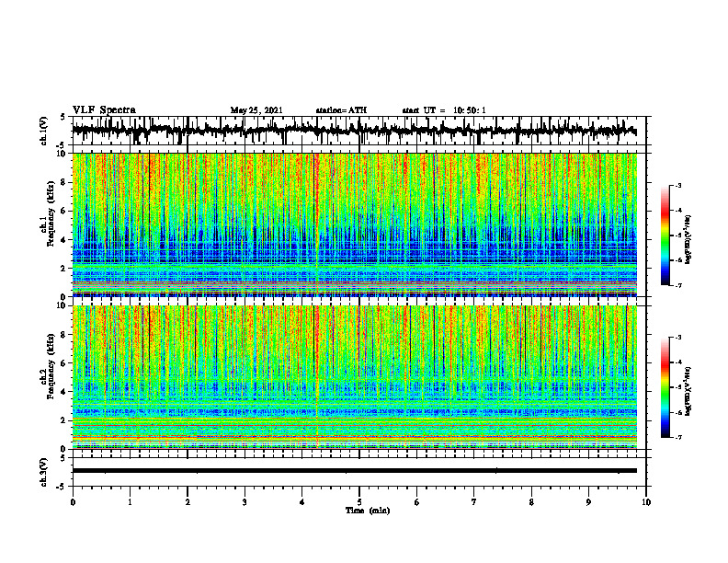Viewport: 728px width, 563px height.
Task: Click inside the ch.1 frequency spectrogram
Action: click(354, 224)
